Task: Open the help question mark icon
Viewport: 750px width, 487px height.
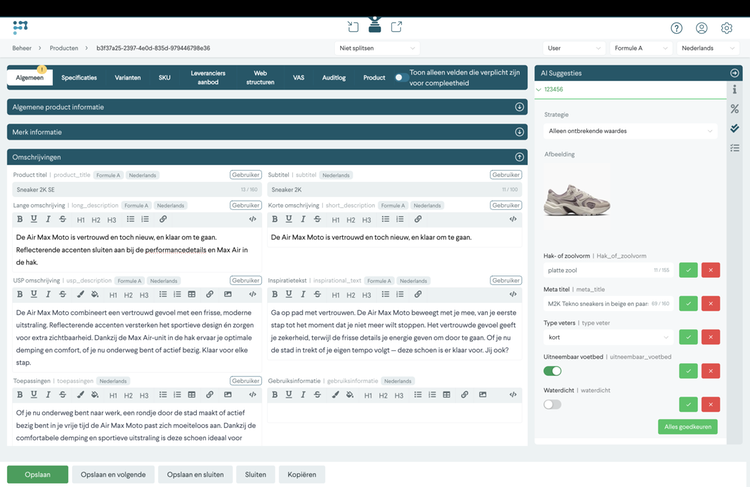Action: coord(676,28)
